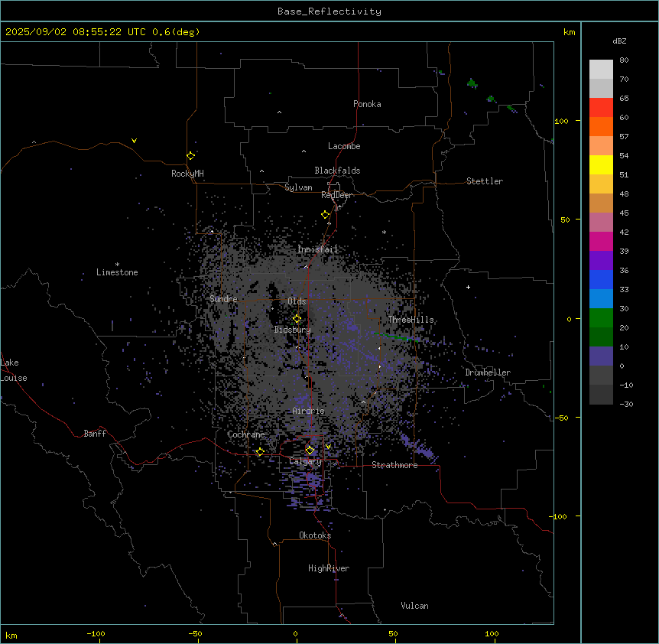Click the Cochrane label
This screenshot has height=644, width=659.
tap(246, 434)
